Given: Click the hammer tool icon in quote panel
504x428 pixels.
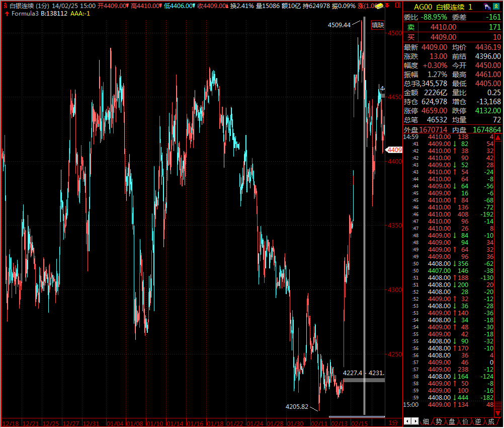Looking at the screenshot, I should pos(487,7).
